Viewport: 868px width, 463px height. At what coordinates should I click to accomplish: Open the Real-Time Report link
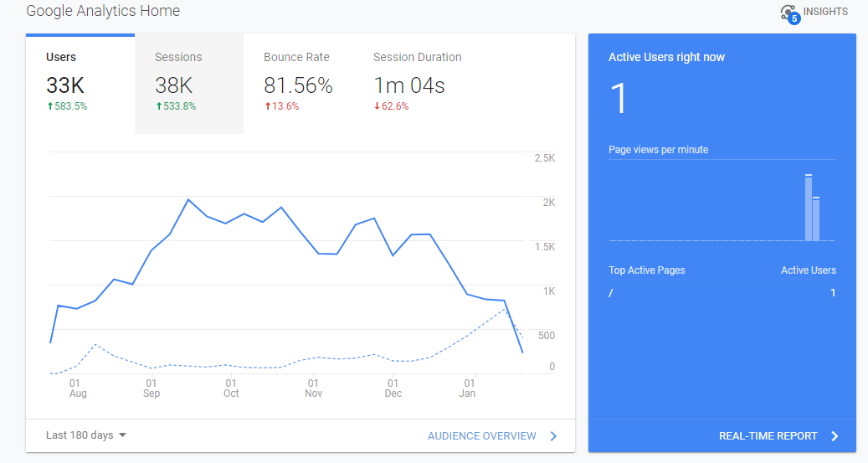[x=768, y=436]
